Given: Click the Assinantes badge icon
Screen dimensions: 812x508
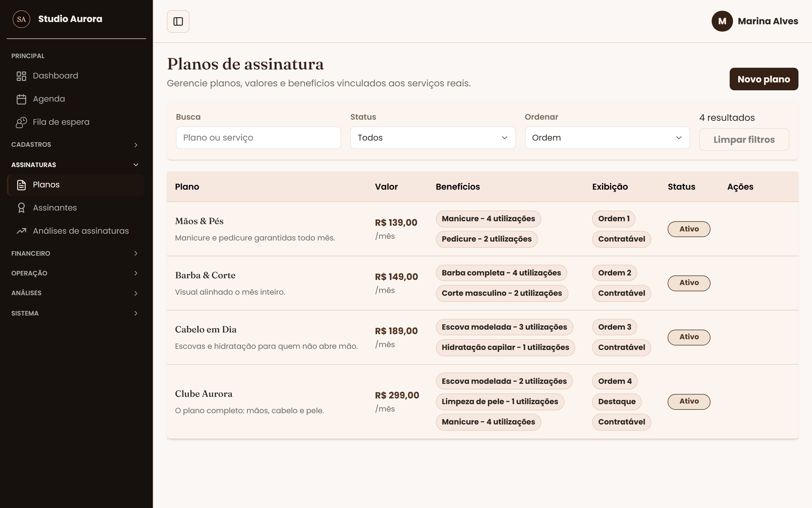Looking at the screenshot, I should pos(21,208).
